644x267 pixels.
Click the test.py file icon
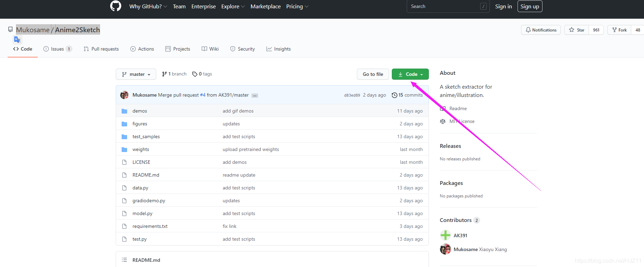(x=124, y=239)
